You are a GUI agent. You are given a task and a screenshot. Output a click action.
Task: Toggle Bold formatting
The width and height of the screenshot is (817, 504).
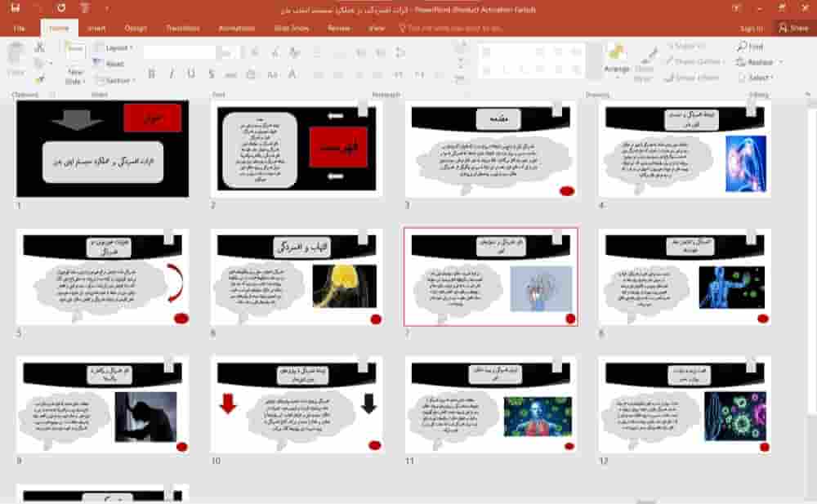click(151, 74)
